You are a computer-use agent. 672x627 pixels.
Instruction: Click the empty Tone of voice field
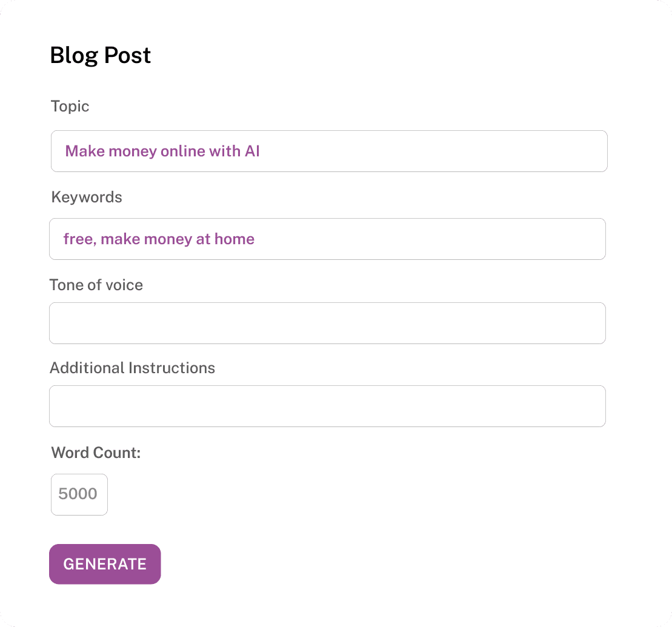click(x=327, y=323)
